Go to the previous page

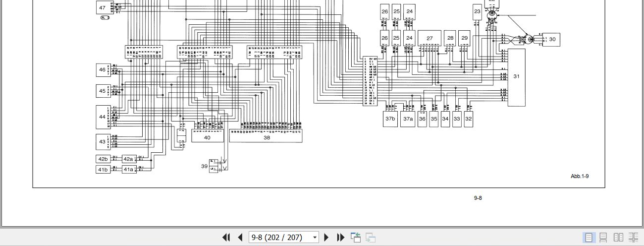click(240, 238)
